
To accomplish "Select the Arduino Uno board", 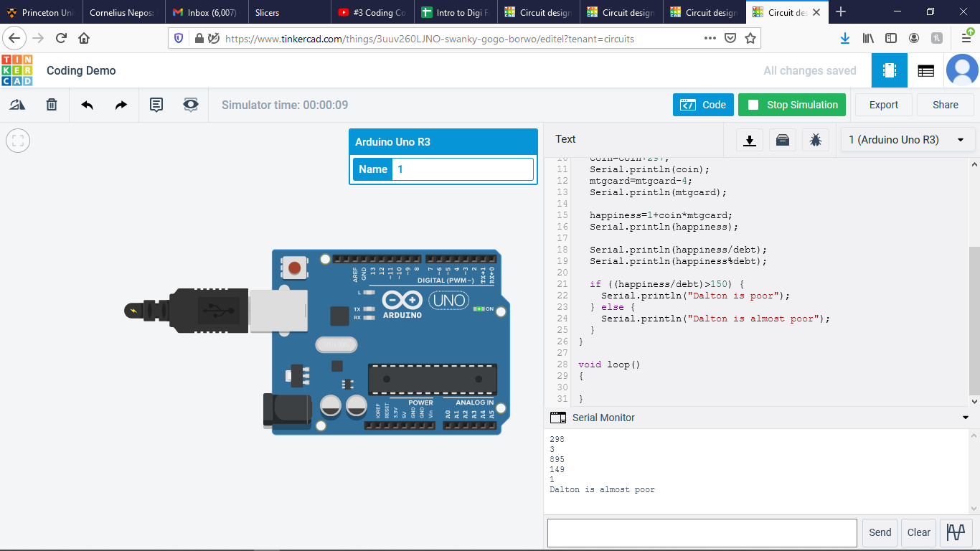I will point(386,342).
